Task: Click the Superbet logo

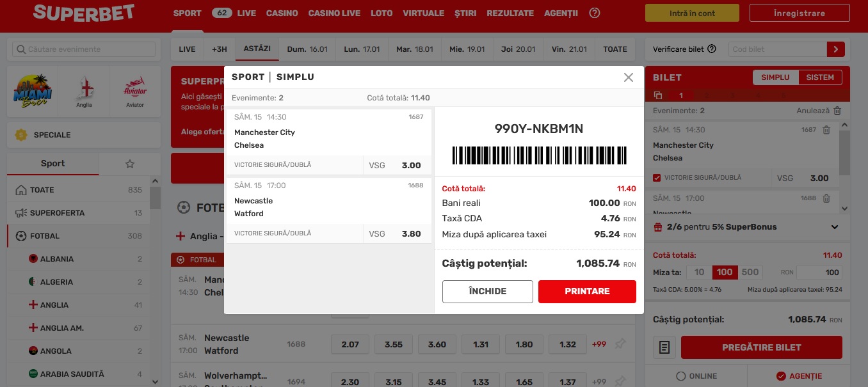Action: [x=84, y=12]
